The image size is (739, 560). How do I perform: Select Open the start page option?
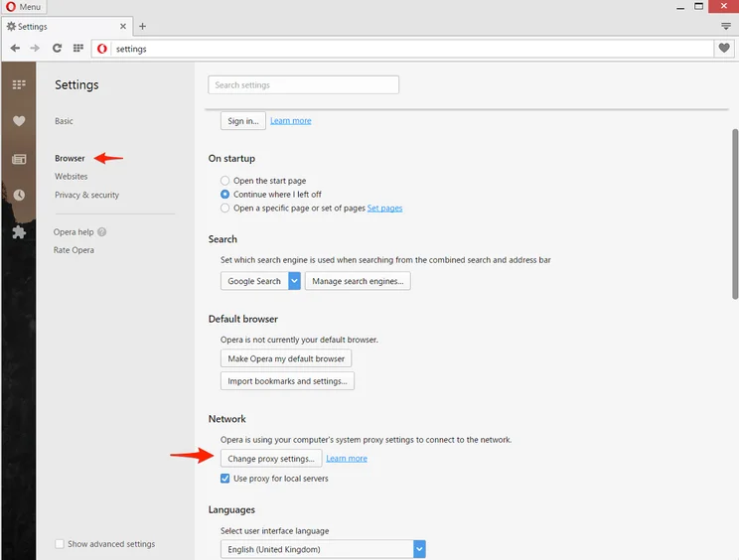pos(225,181)
